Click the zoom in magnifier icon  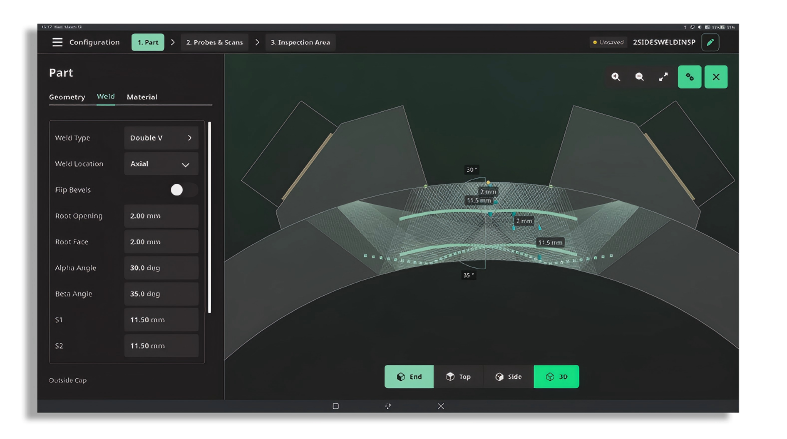coord(615,77)
